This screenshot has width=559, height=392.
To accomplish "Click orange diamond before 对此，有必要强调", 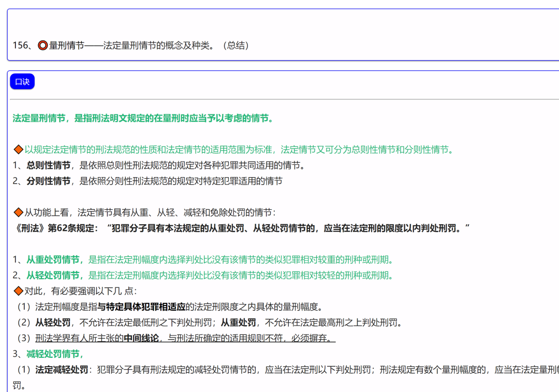I will 18,291.
